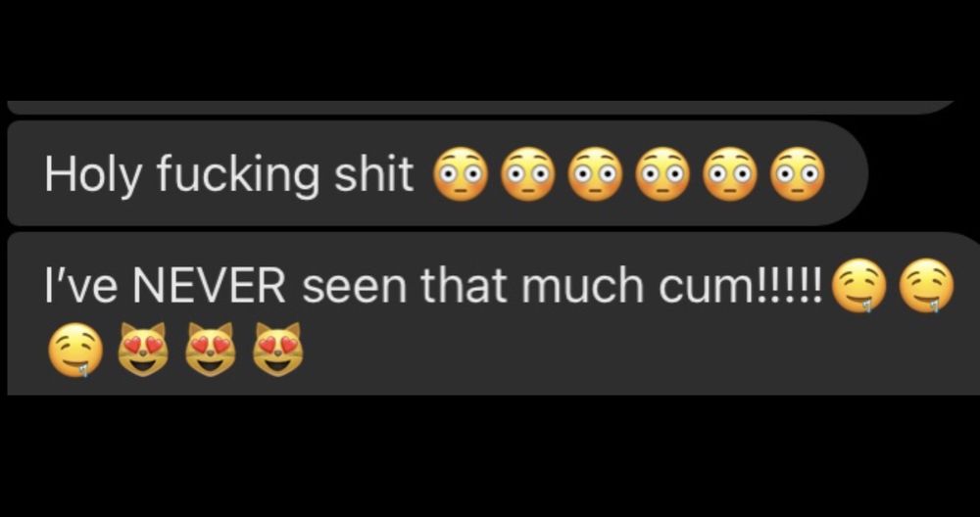The width and height of the screenshot is (980, 517).
Task: Click the word "NEVER" in the message
Action: click(x=209, y=285)
